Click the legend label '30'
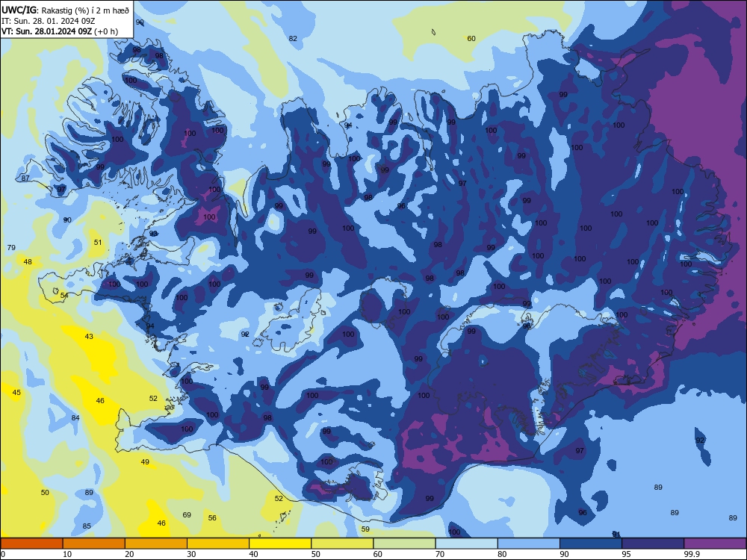This screenshot has height=560, width=747. (x=191, y=554)
